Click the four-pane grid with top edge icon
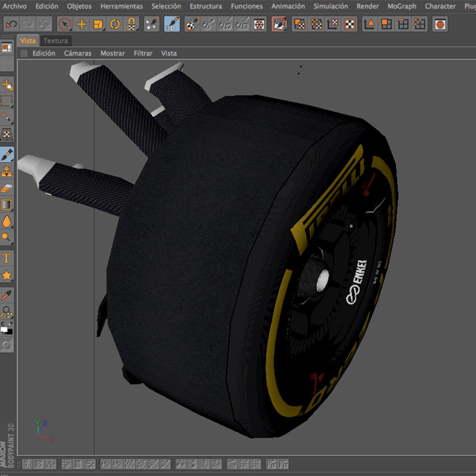Image resolution: width=476 pixels, height=476 pixels. coord(403,24)
